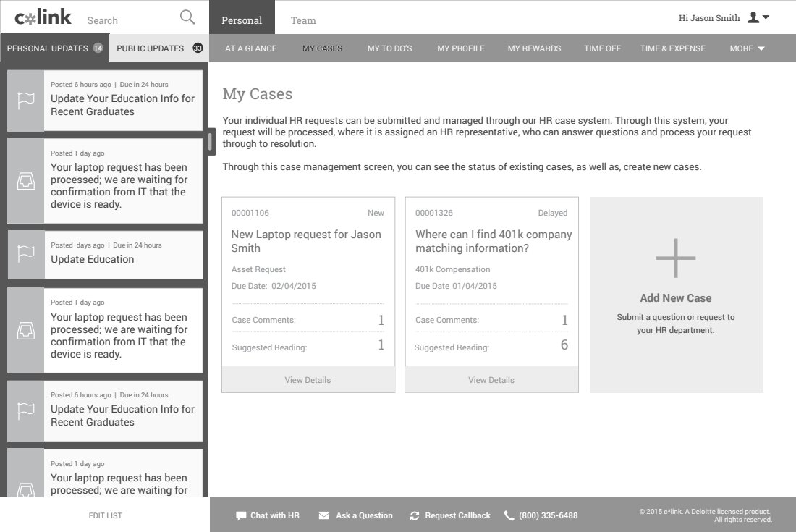
Task: Click flag icon on first education update
Action: (26, 101)
